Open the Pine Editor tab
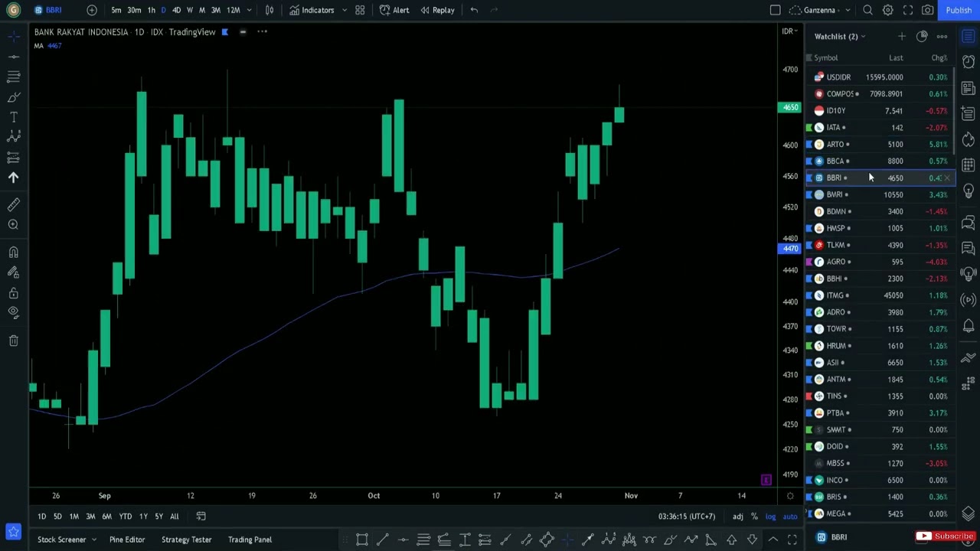 click(x=127, y=540)
